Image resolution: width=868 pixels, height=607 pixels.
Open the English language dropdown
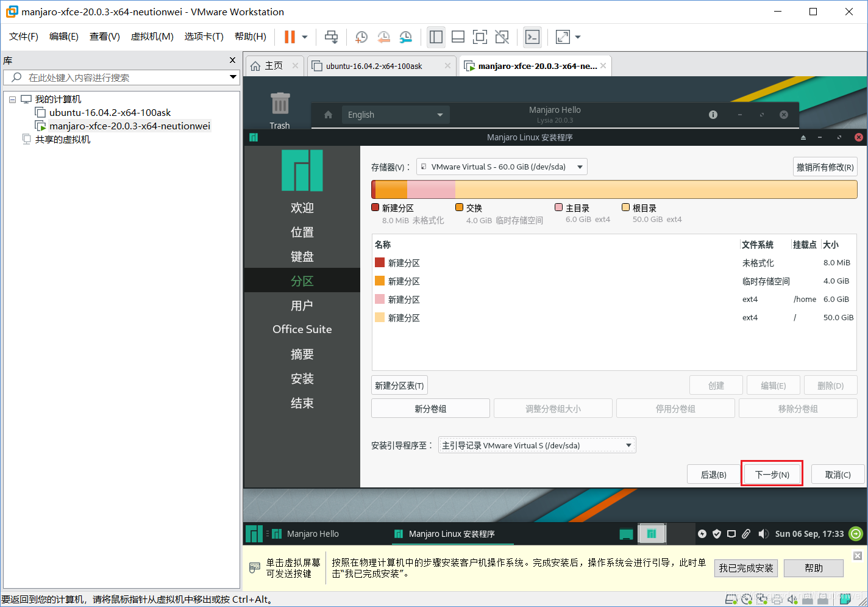click(395, 115)
